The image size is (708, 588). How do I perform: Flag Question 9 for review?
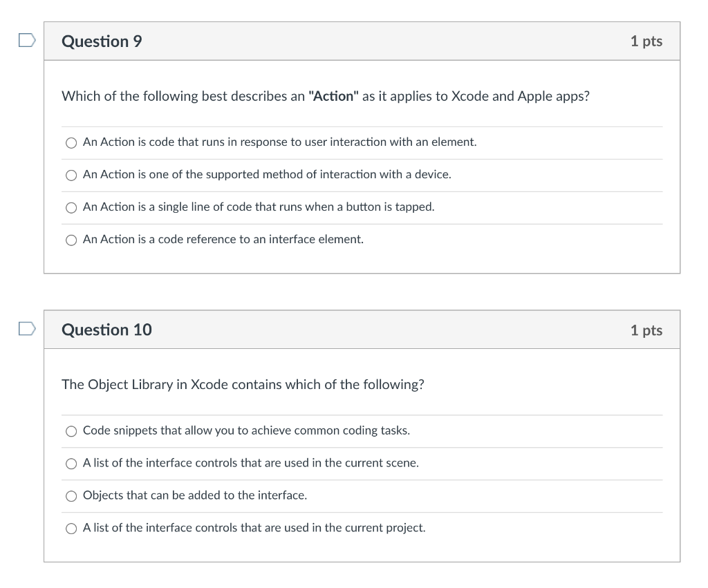coord(26,41)
